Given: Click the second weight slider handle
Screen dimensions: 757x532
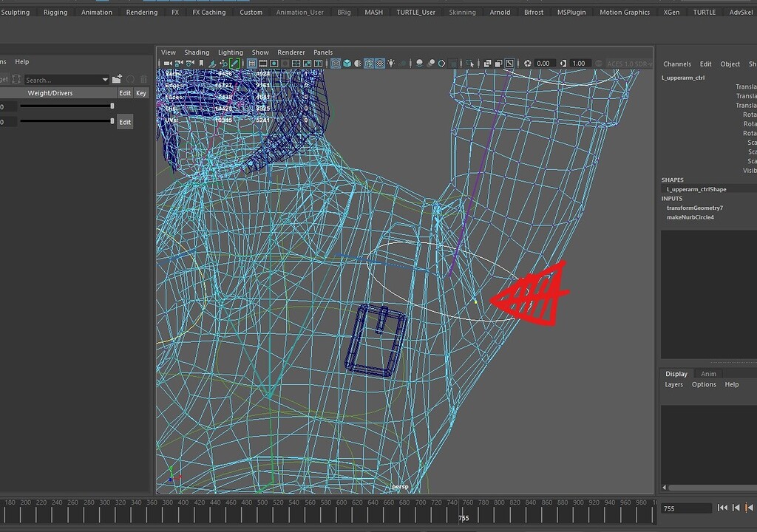Looking at the screenshot, I should pos(111,120).
